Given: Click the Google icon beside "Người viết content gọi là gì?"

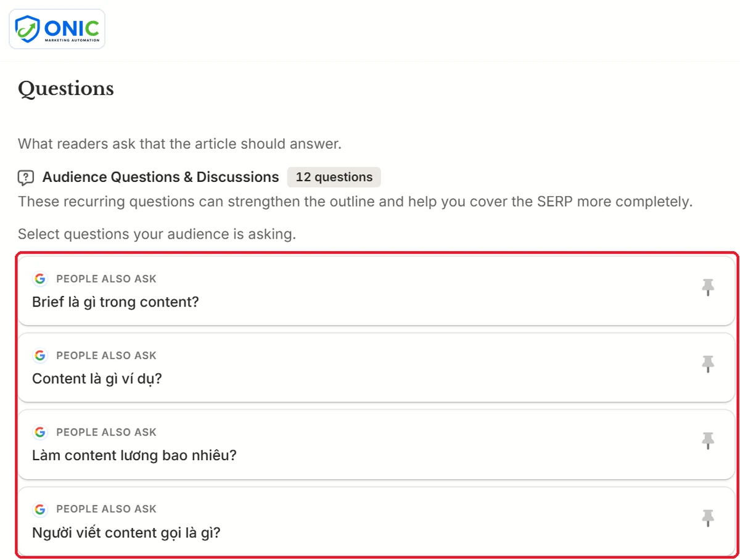Looking at the screenshot, I should coord(40,509).
